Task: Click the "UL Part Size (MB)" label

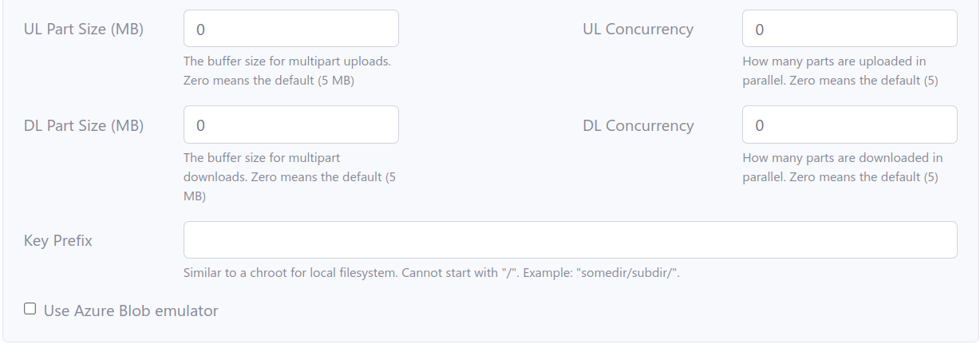Action: coord(84,30)
